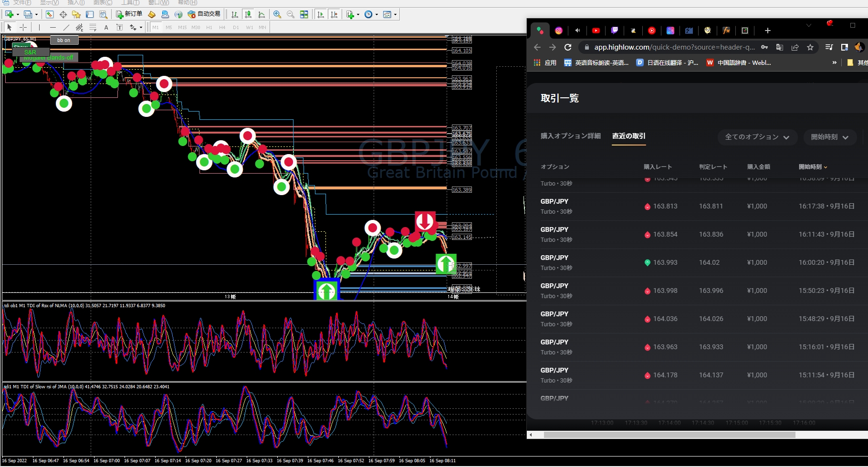Select the draw trendline tool
The width and height of the screenshot is (868, 467).
pyautogui.click(x=66, y=27)
